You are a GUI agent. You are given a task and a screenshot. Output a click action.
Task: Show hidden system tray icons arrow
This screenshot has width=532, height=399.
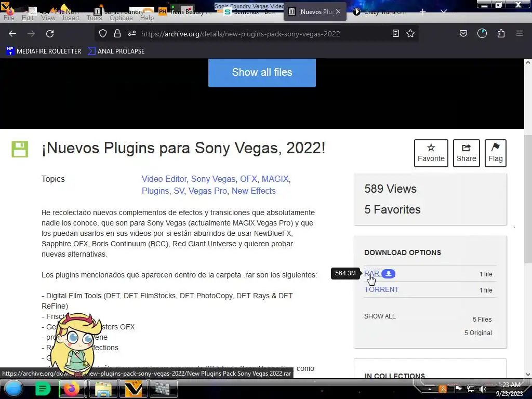point(430,389)
